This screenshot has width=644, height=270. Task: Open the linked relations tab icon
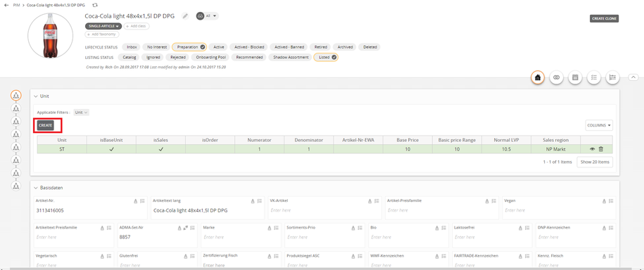[556, 77]
